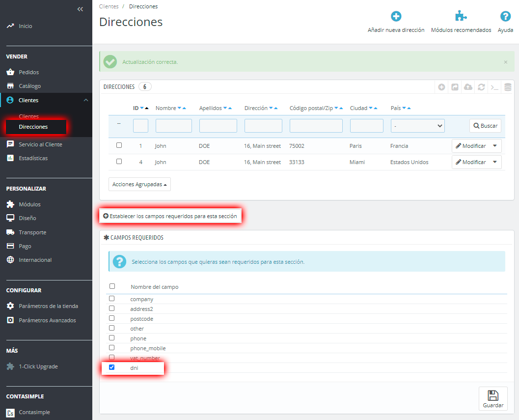Click add new plus icon in table toolbar

[441, 87]
